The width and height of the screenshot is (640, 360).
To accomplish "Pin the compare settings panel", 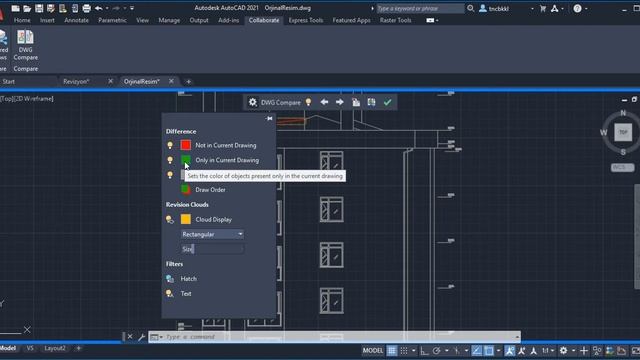I will pos(269,118).
